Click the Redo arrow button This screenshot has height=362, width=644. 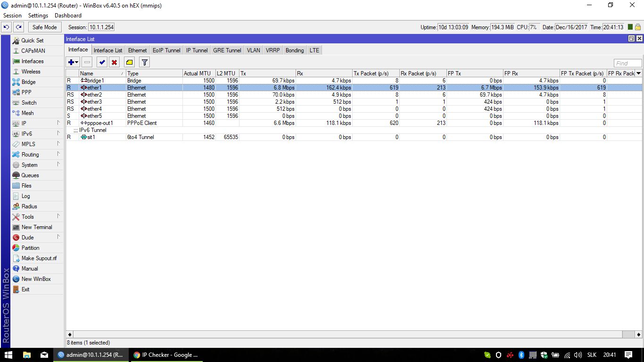pyautogui.click(x=18, y=27)
